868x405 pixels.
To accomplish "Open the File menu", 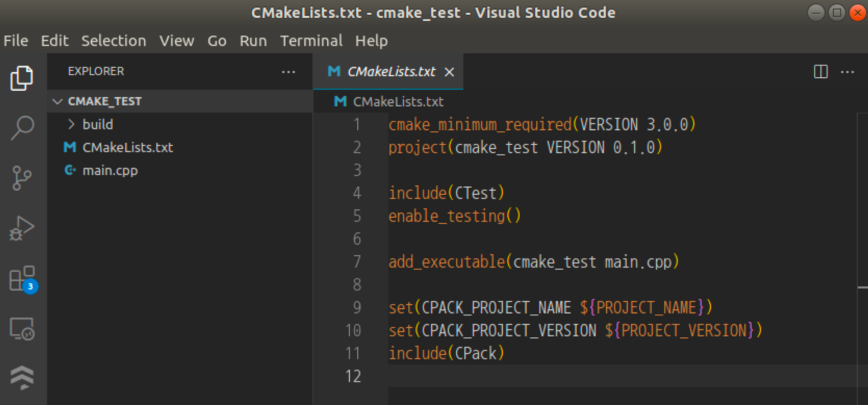I will point(16,41).
